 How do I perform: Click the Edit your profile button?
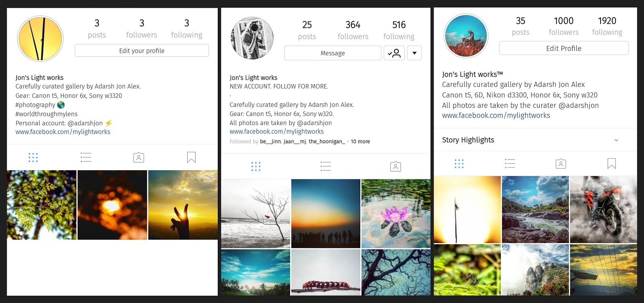point(142,51)
